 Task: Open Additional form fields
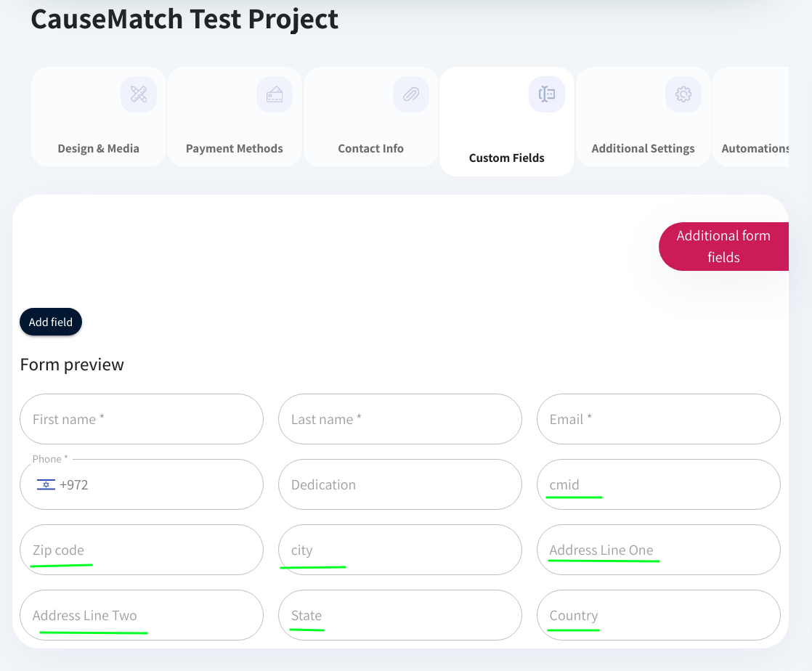[x=723, y=246]
